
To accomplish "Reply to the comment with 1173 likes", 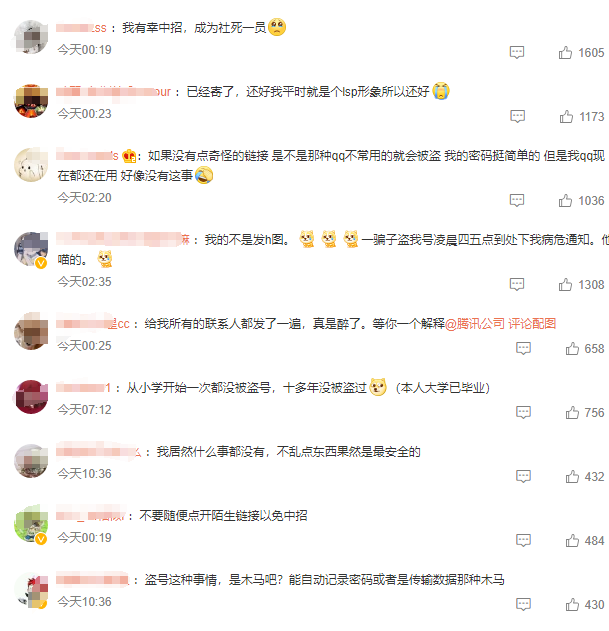I will coord(517,117).
